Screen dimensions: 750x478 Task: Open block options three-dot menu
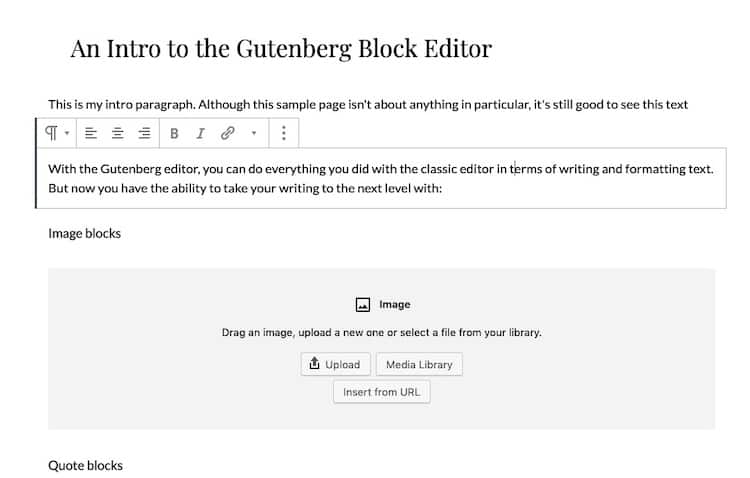(x=284, y=133)
